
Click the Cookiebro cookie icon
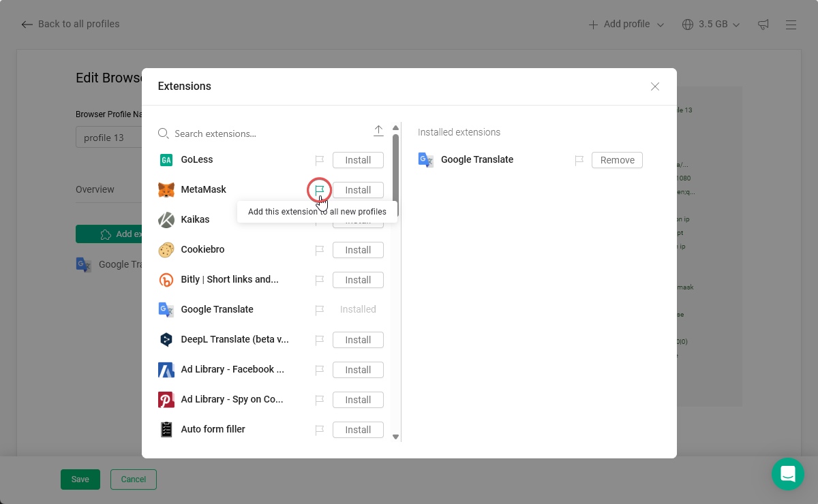[166, 250]
